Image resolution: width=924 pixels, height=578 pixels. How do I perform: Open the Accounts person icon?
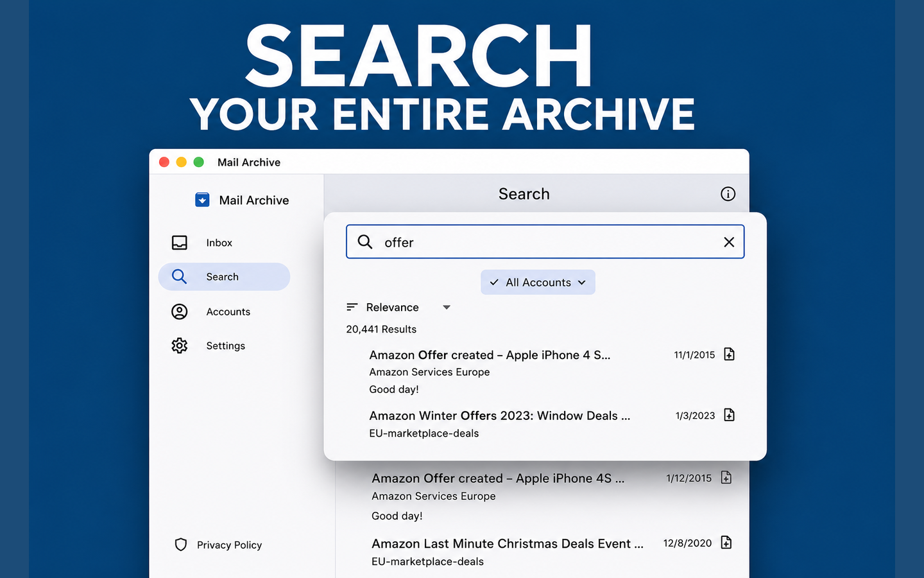tap(180, 311)
